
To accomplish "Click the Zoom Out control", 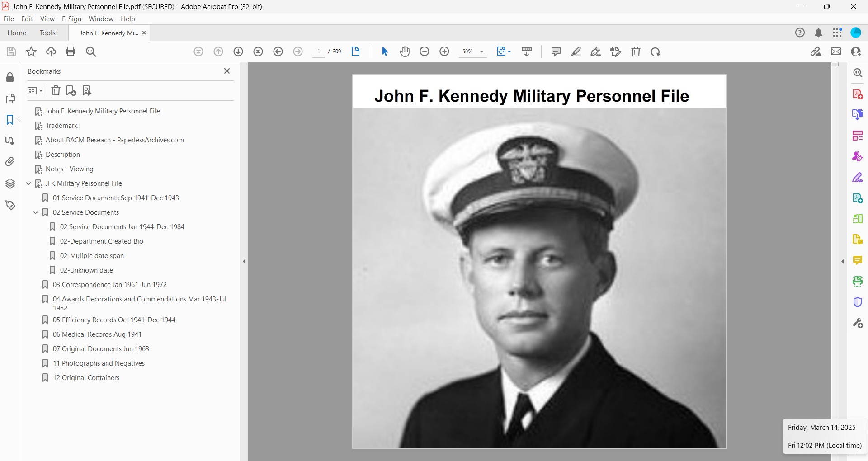I will [x=425, y=52].
